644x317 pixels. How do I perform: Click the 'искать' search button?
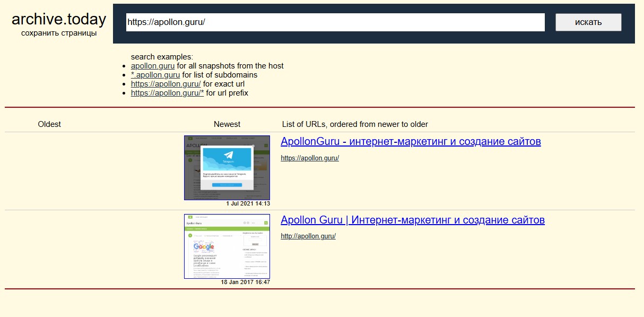click(x=588, y=22)
